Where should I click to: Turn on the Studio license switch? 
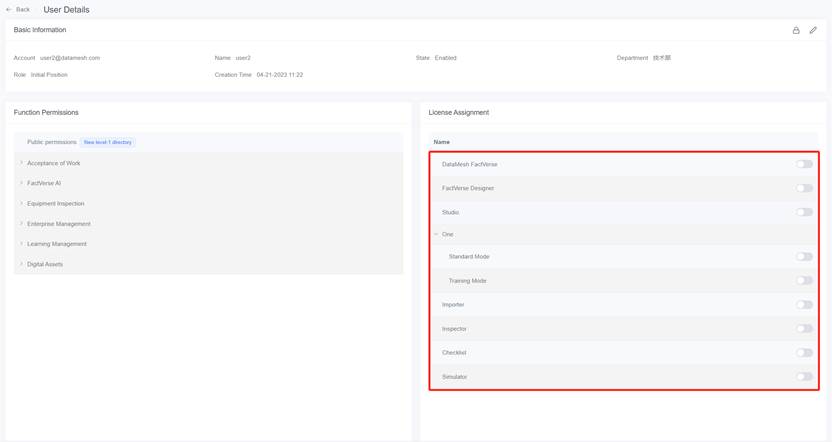point(804,212)
